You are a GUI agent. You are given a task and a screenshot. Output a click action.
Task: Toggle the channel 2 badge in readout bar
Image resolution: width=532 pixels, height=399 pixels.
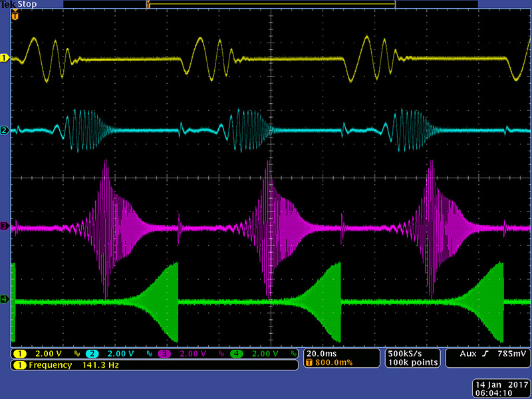[x=92, y=353]
